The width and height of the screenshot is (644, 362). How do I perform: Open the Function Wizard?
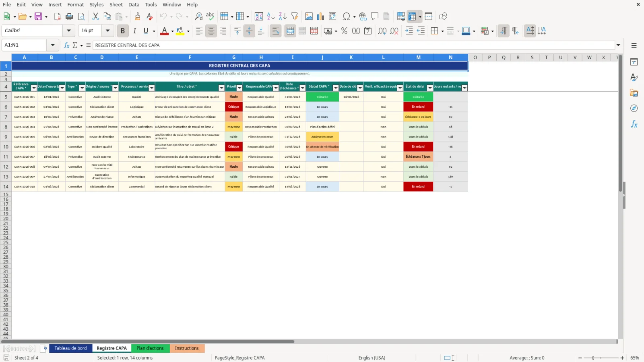pos(67,45)
